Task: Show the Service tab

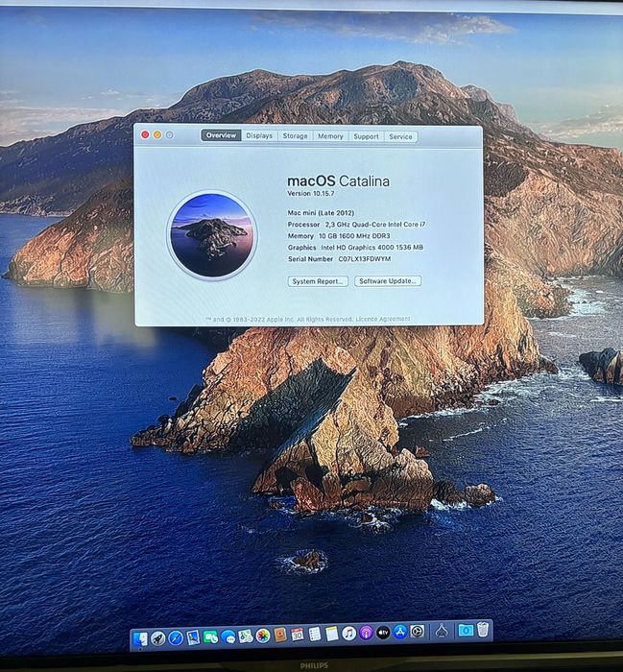Action: coord(400,137)
